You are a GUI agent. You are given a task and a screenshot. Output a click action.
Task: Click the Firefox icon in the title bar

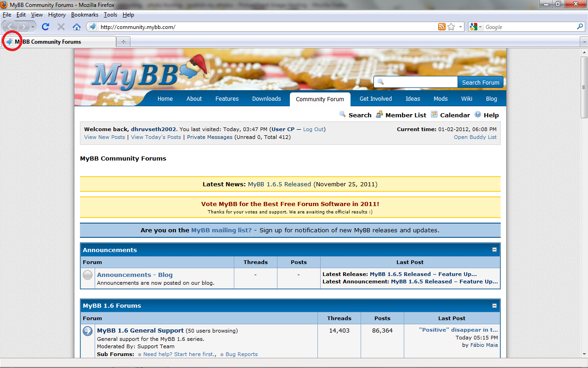pos(5,5)
